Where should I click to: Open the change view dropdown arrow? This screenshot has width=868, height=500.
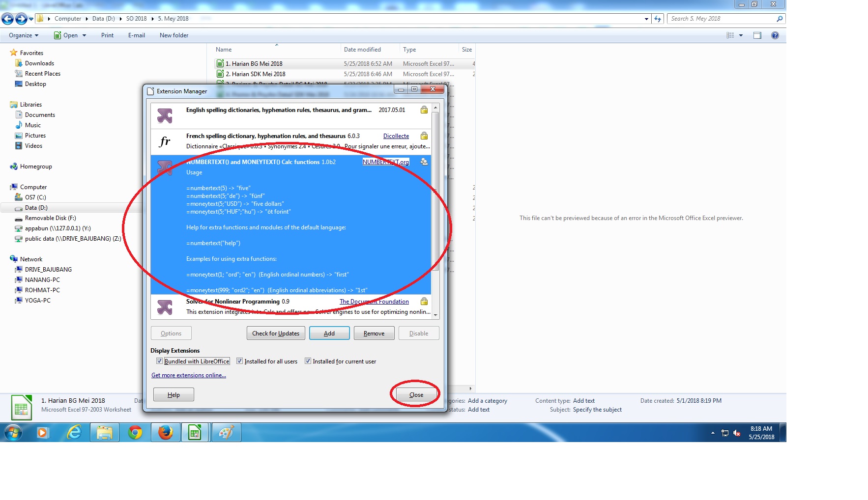741,35
